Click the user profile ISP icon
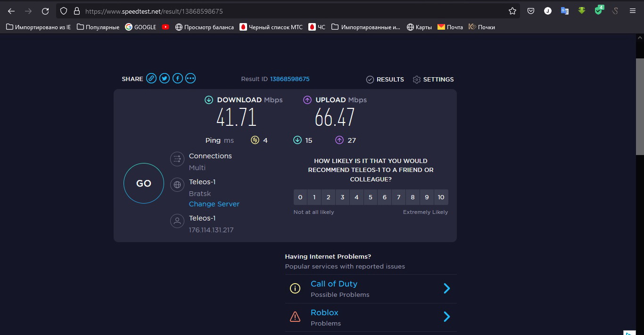The image size is (644, 335). [177, 221]
